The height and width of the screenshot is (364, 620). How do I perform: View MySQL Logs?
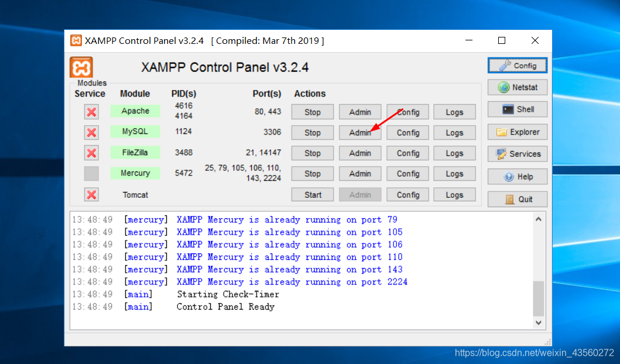click(x=454, y=133)
